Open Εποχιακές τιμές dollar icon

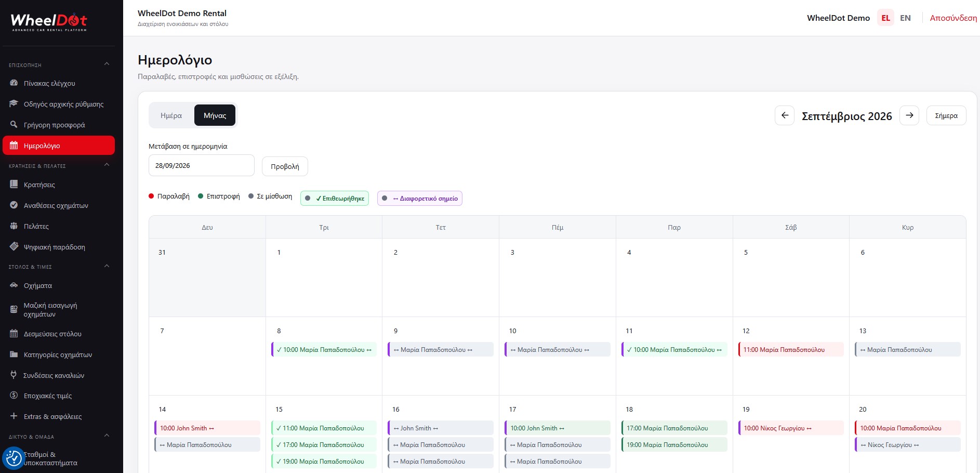(14, 396)
